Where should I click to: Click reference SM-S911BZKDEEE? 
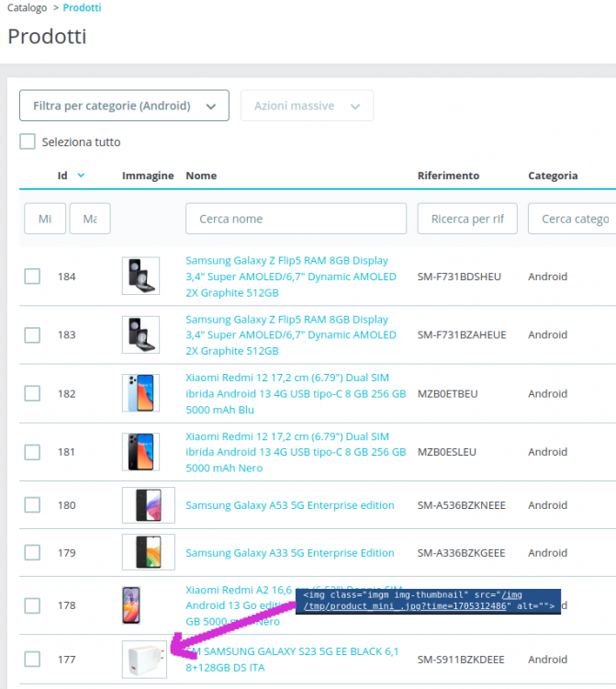pos(461,659)
